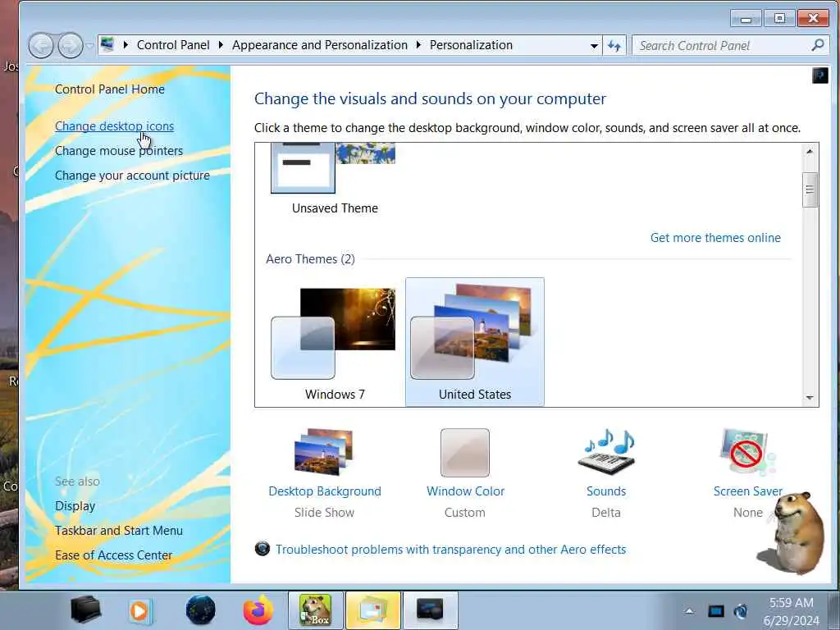Open Change mouse pointers link
The image size is (840, 630).
(x=119, y=151)
